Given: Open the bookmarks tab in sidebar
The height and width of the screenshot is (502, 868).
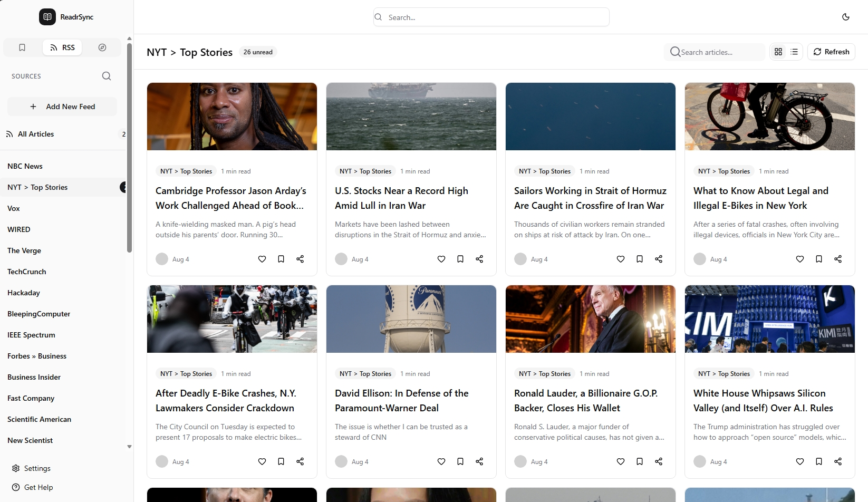Looking at the screenshot, I should 22,47.
